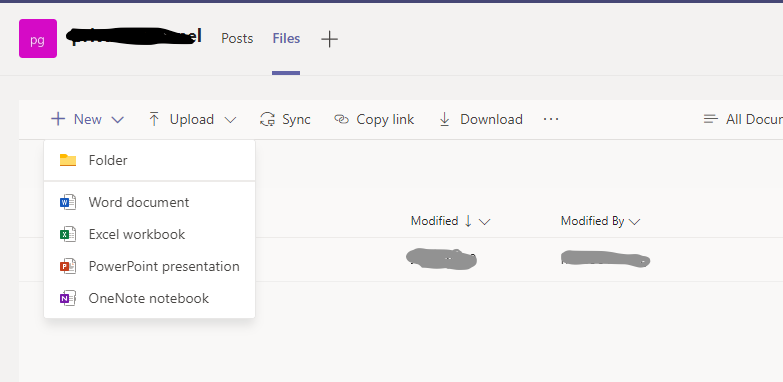Viewport: 783px width, 382px height.
Task: Open the All Documents view selector
Action: pos(743,119)
